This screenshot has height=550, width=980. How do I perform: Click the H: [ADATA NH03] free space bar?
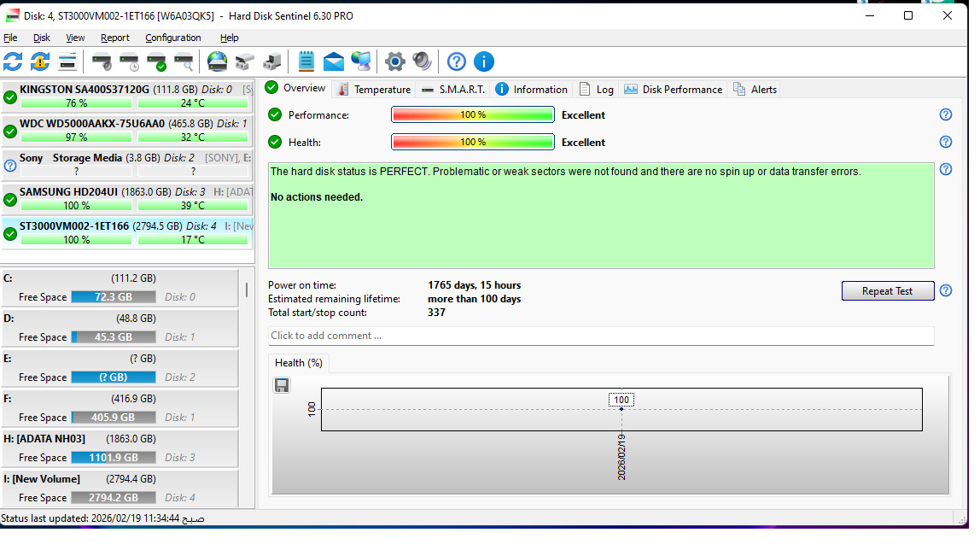click(114, 458)
